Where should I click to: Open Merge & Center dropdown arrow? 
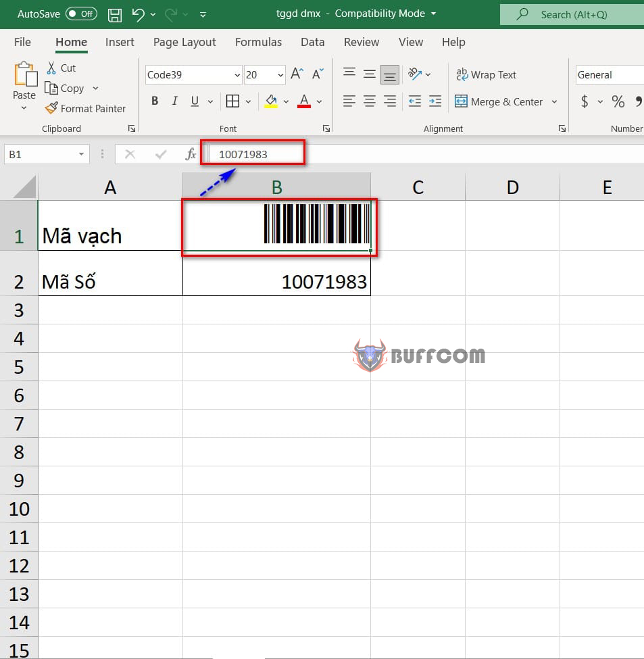[555, 101]
